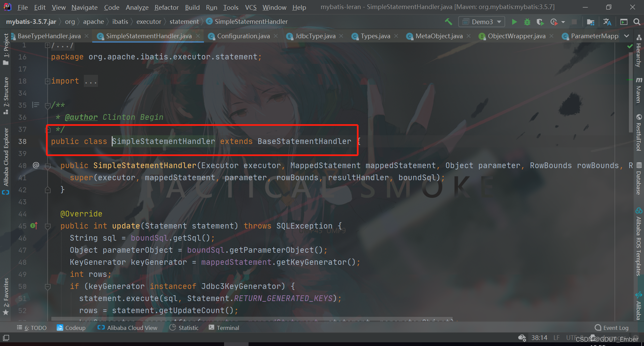Viewport: 644px width, 346px height.
Task: Open the File menu
Action: pos(22,7)
